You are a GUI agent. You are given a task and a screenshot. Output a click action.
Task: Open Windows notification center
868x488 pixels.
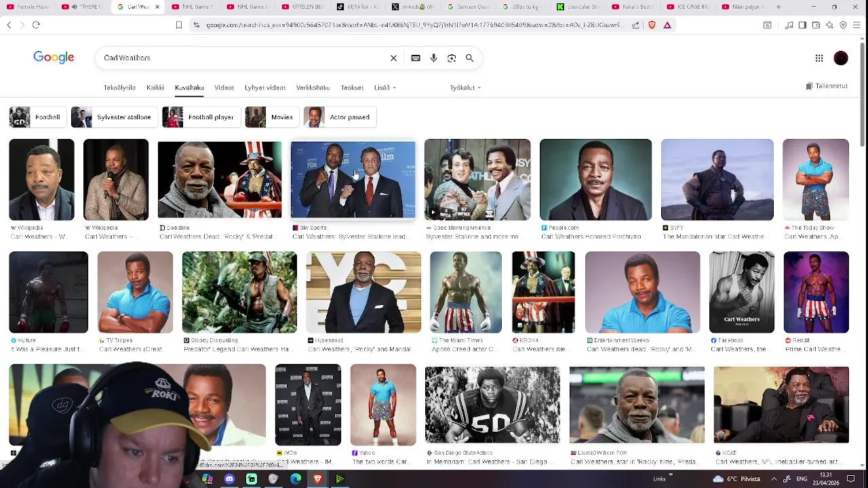[850, 479]
